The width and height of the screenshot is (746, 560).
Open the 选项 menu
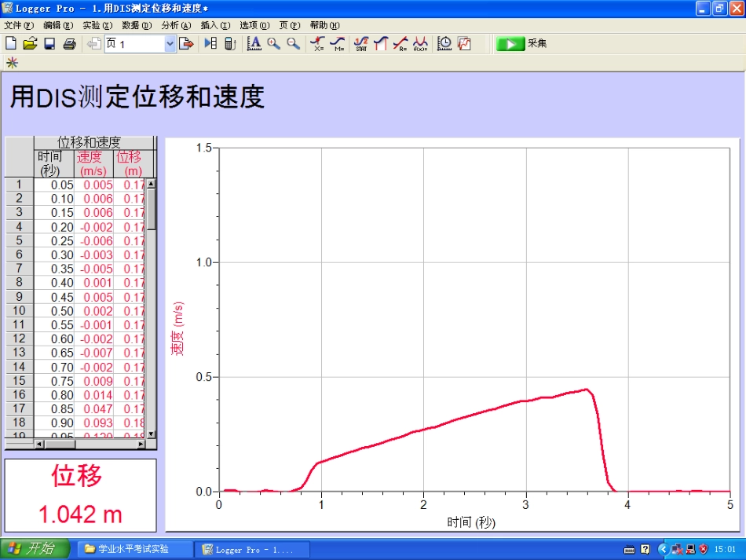(x=254, y=25)
